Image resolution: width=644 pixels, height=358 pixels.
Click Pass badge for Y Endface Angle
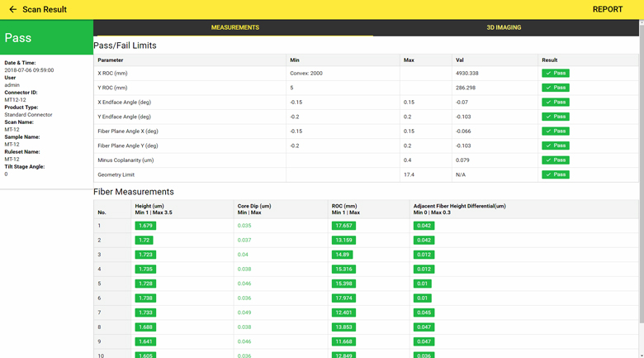[555, 117]
